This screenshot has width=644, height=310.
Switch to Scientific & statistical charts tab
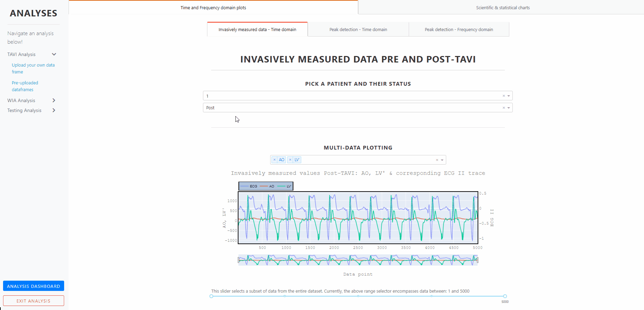click(503, 7)
